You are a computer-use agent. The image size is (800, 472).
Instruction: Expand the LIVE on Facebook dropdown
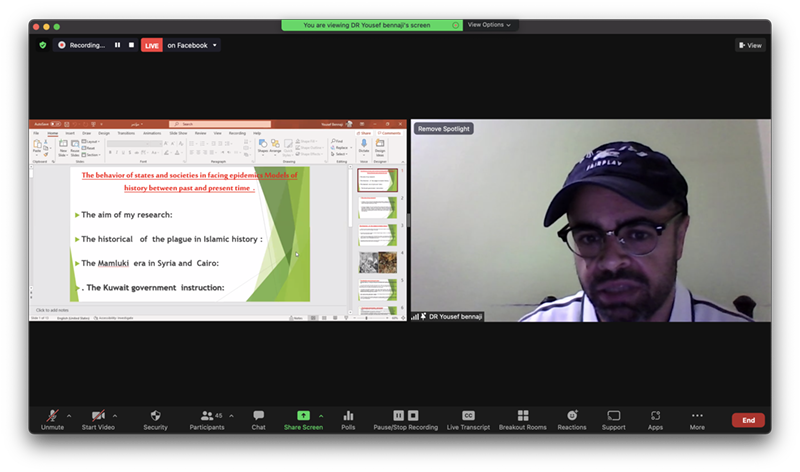214,45
